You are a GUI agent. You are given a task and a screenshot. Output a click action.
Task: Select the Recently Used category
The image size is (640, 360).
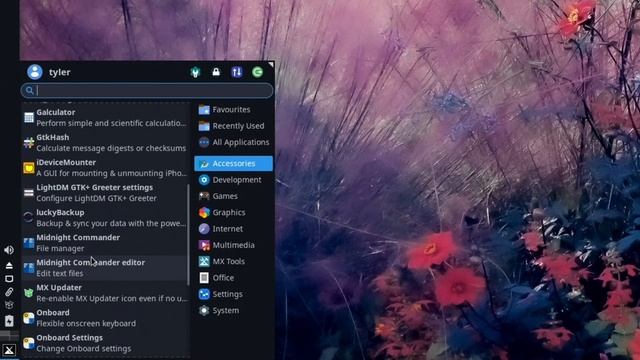(x=233, y=126)
